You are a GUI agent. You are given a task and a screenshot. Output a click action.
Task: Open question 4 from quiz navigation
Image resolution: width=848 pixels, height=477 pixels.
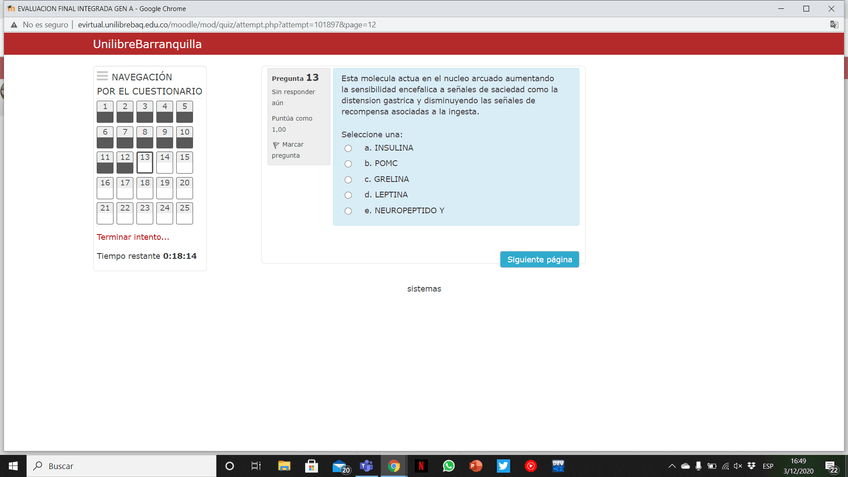(164, 111)
